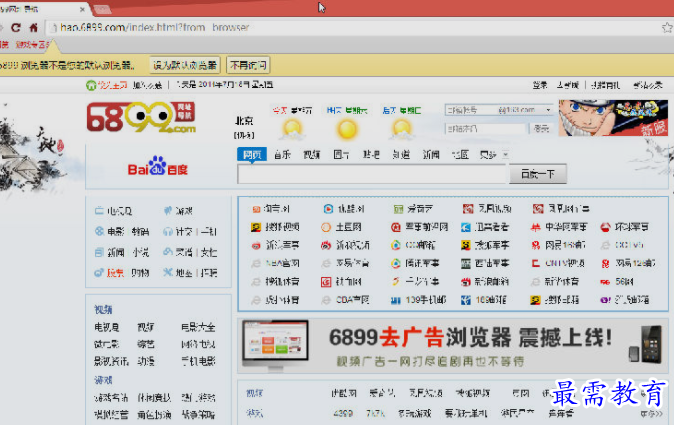Screen dimensions: 674x425
Task: Open 综艺 link under 视频
Action: 146,344
